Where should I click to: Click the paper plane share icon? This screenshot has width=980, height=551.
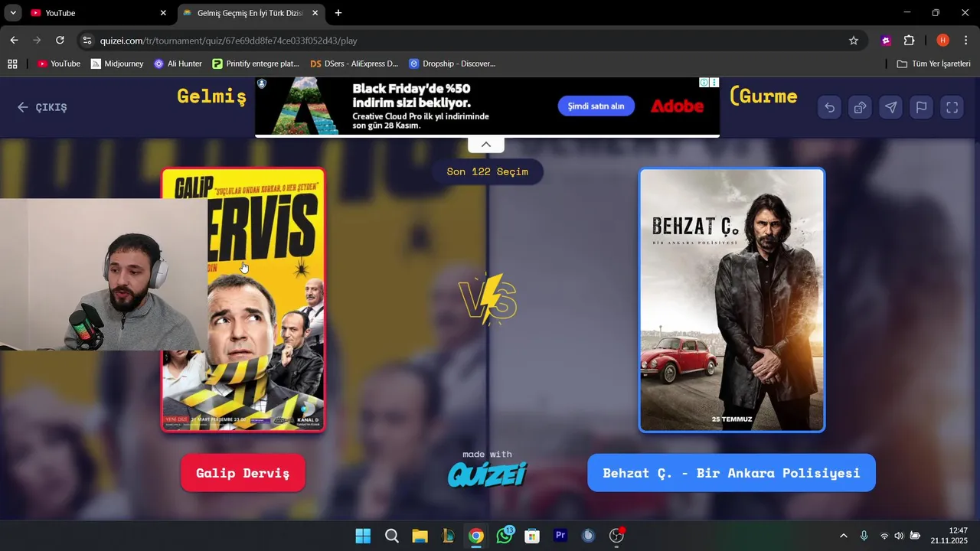(x=890, y=108)
